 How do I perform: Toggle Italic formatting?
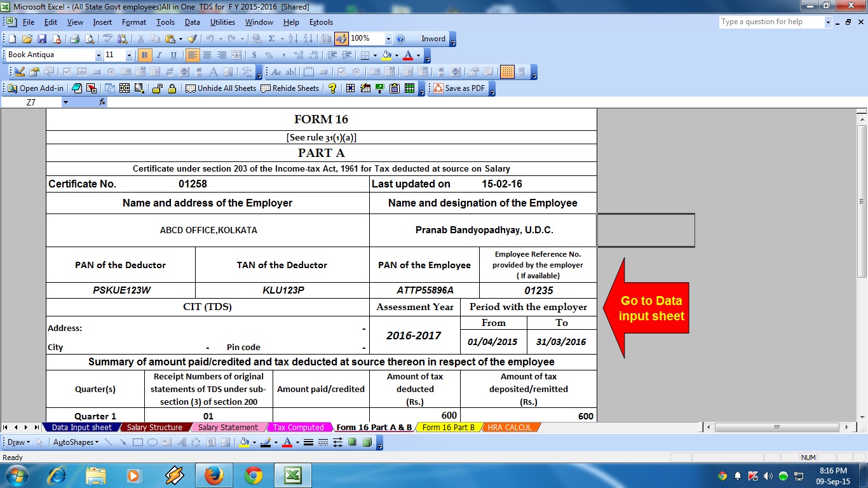[159, 55]
